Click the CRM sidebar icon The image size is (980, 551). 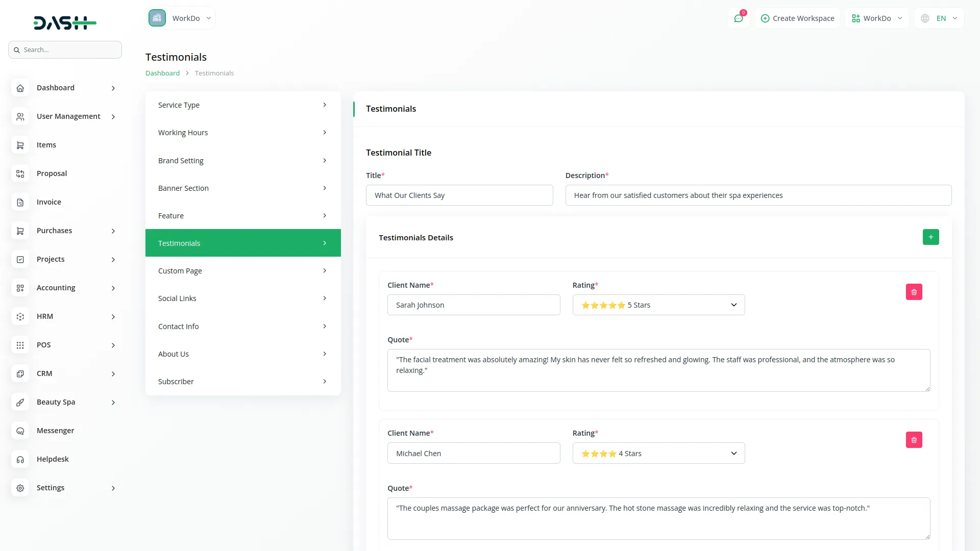[x=20, y=374]
